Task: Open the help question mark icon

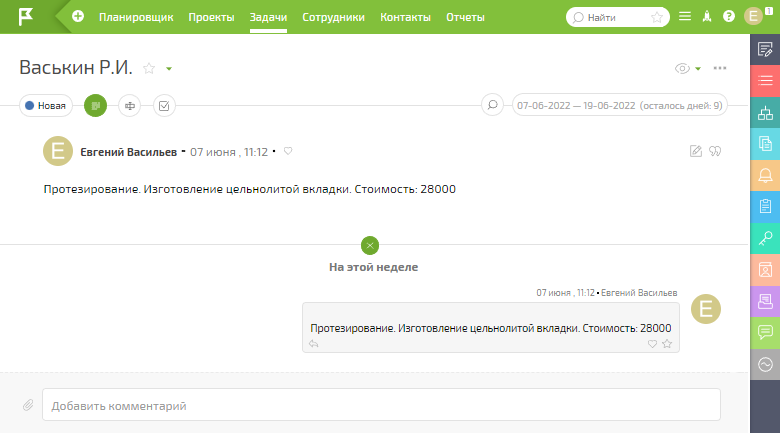Action: coord(729,16)
